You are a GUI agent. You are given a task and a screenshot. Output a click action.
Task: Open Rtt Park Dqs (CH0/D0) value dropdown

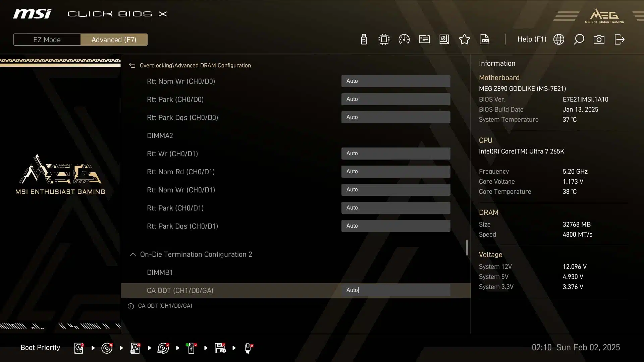coord(396,117)
